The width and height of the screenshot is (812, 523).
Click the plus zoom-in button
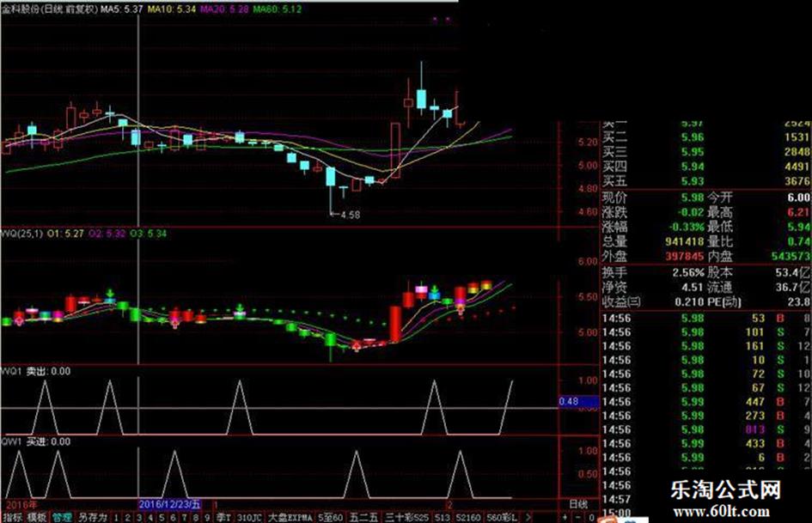pyautogui.click(x=565, y=517)
